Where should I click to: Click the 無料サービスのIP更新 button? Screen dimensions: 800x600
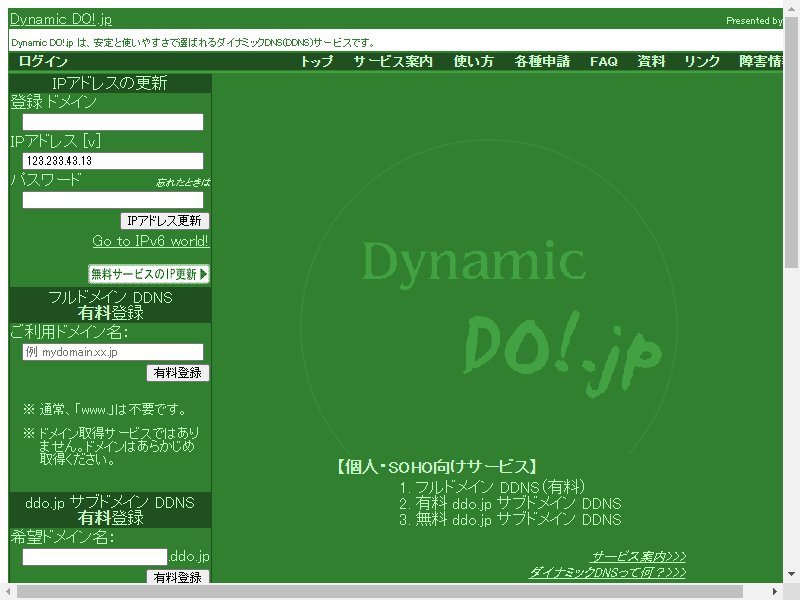[x=149, y=274]
